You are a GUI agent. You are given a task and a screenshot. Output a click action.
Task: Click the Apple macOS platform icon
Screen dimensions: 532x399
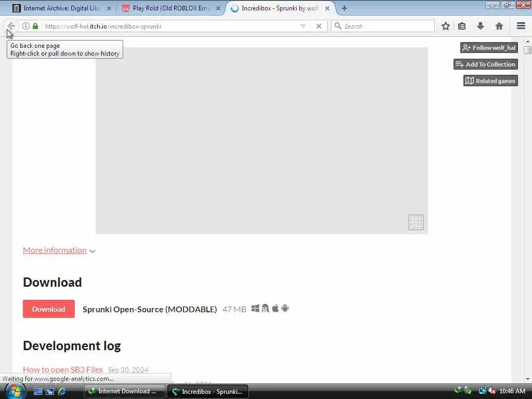pyautogui.click(x=275, y=309)
